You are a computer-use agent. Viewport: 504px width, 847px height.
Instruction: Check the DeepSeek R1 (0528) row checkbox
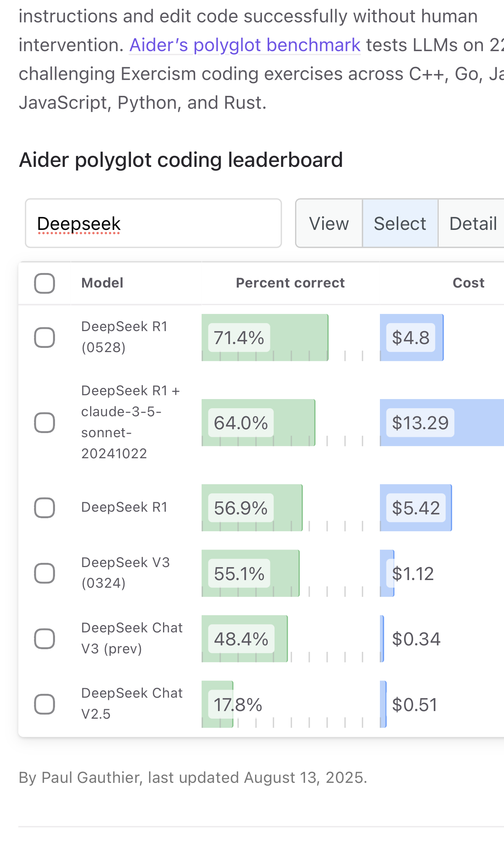(45, 338)
